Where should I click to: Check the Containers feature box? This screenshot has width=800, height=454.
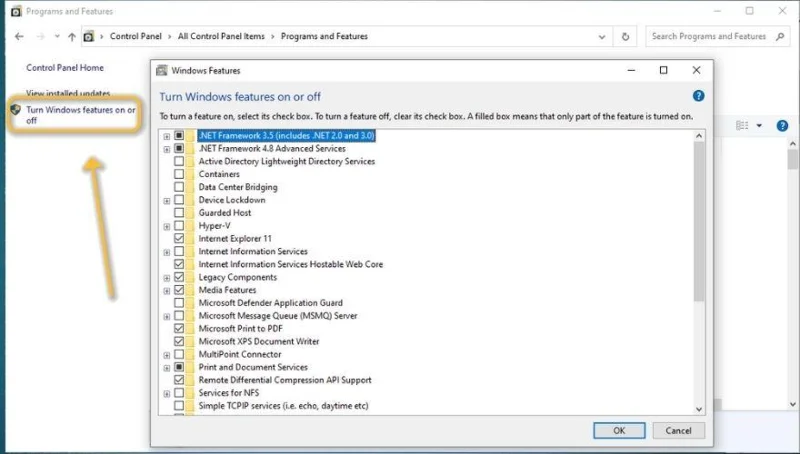coord(179,174)
